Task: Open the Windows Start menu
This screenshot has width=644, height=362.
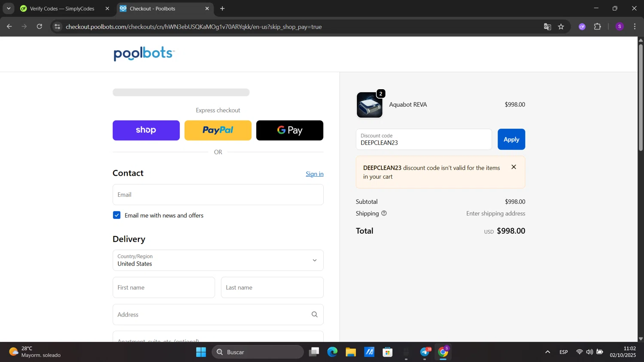Action: [201, 352]
